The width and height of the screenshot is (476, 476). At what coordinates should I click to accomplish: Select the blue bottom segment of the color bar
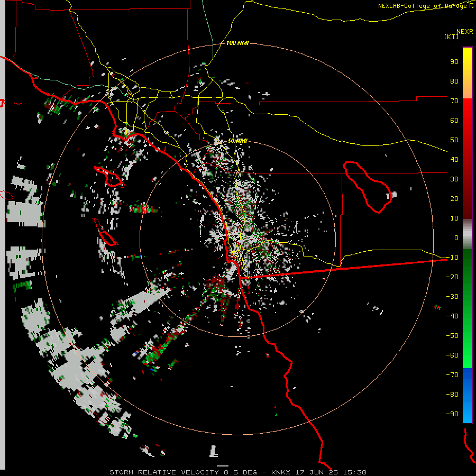click(x=467, y=395)
